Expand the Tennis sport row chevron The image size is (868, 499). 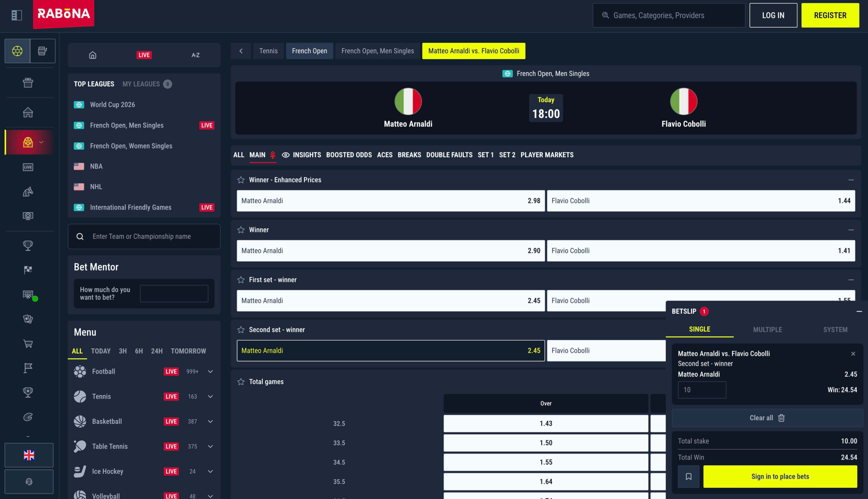(x=210, y=397)
